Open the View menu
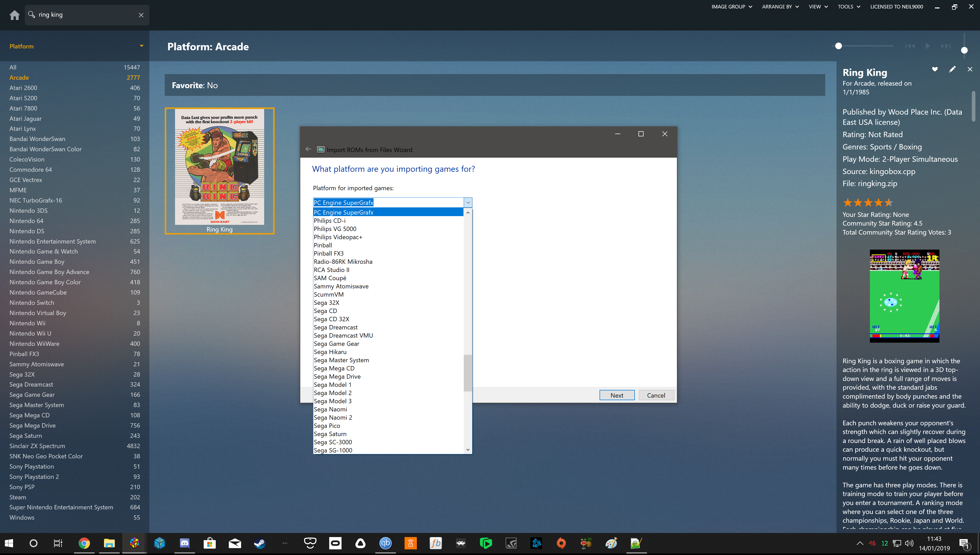 (818, 6)
